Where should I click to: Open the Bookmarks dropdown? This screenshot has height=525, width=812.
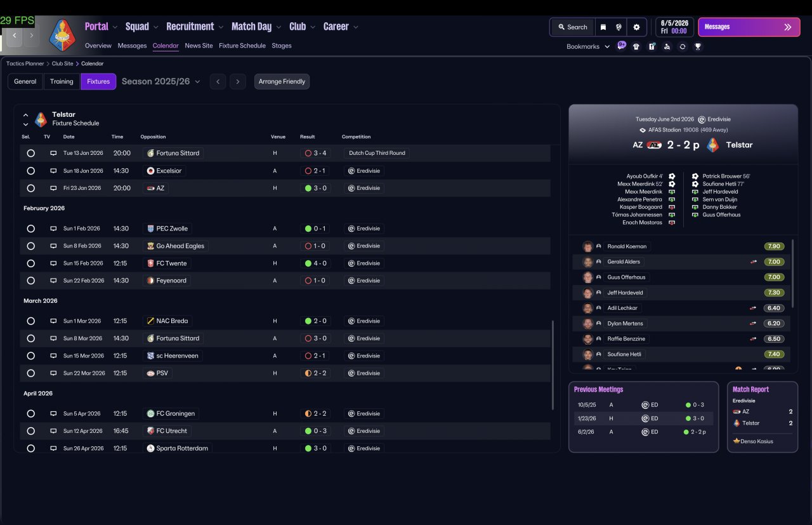(x=588, y=46)
